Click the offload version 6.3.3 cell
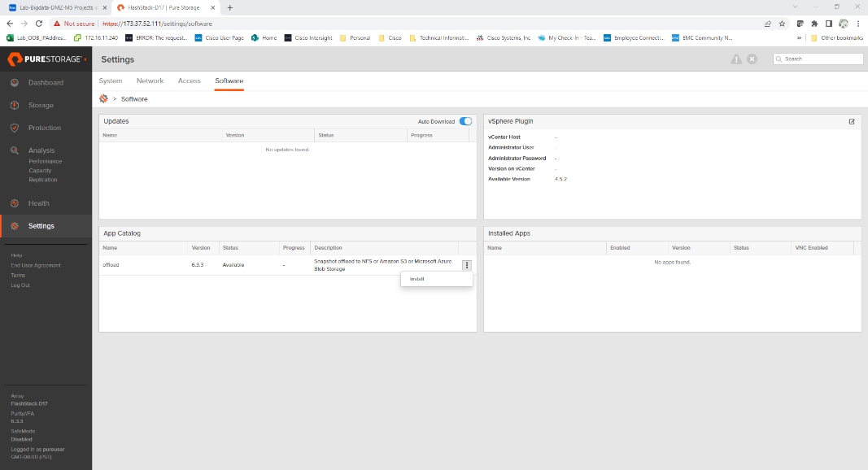The image size is (868, 470). [x=198, y=265]
